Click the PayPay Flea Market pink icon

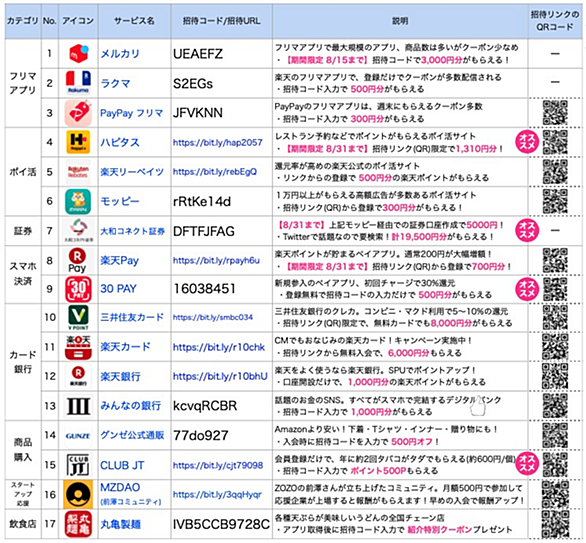[x=78, y=112]
